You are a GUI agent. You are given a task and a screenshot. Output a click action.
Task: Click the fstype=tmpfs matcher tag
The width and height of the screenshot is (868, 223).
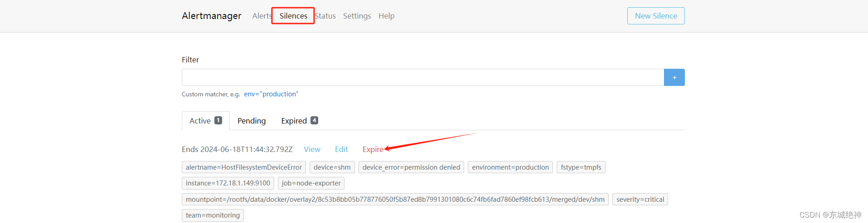click(581, 167)
